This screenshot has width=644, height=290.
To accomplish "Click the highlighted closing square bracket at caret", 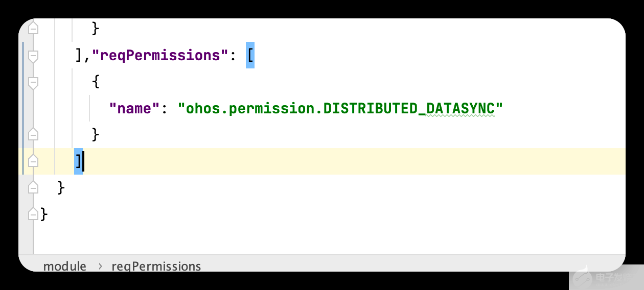I will click(78, 161).
